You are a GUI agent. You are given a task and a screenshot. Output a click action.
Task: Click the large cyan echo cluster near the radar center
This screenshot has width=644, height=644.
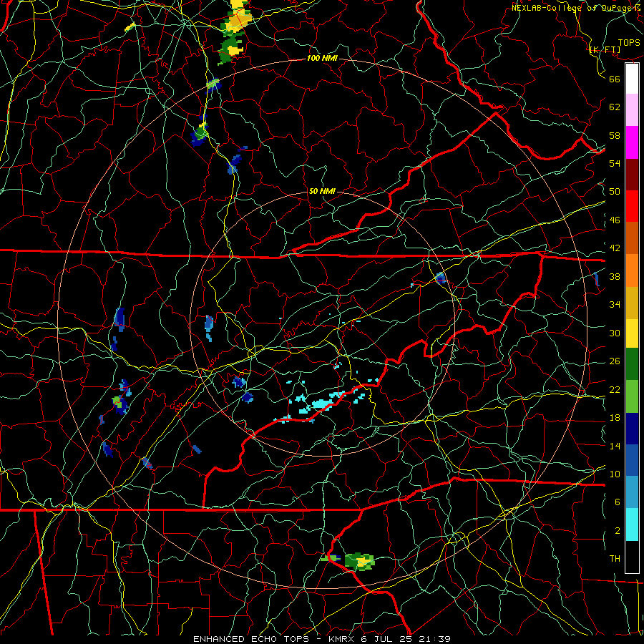coord(321,404)
